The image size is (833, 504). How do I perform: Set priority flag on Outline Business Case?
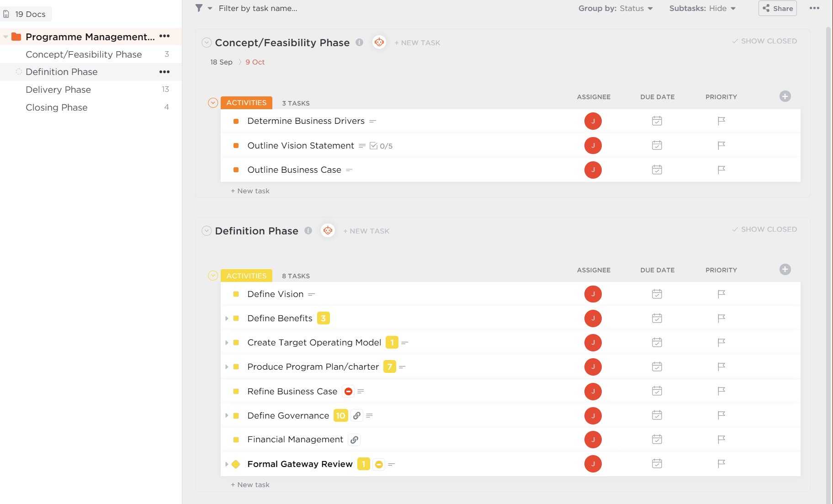[x=721, y=170]
